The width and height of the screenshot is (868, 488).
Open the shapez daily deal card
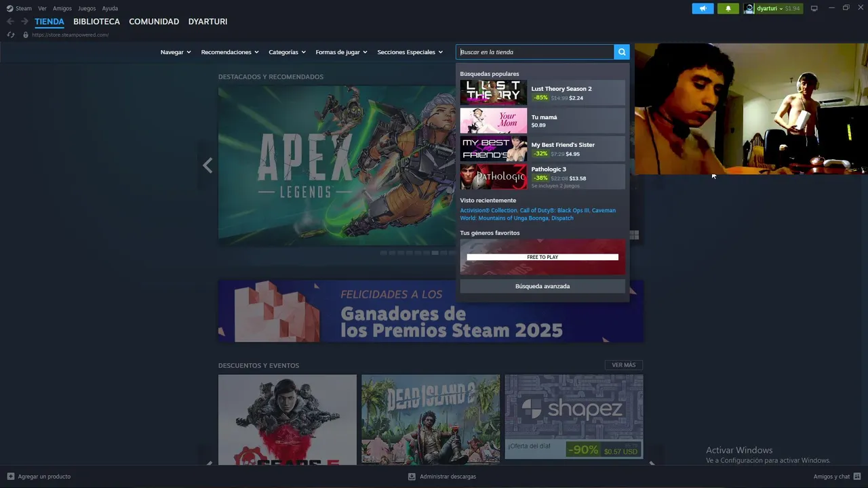(x=574, y=417)
